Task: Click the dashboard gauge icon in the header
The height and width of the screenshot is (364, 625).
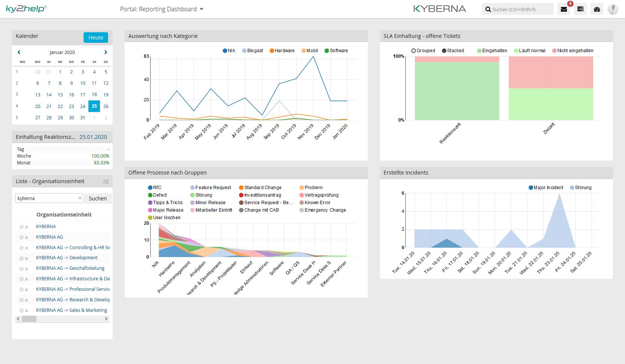Action: pyautogui.click(x=597, y=9)
